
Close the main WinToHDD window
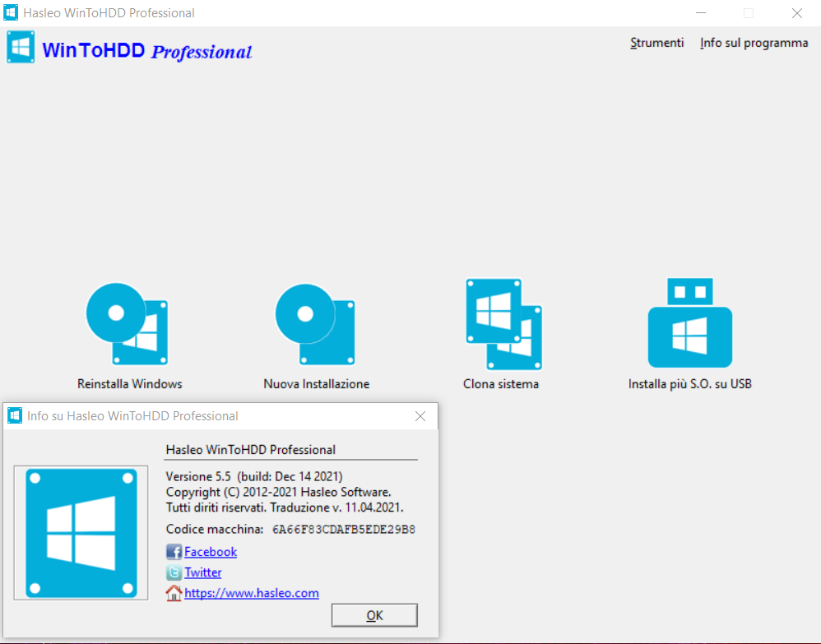(797, 13)
